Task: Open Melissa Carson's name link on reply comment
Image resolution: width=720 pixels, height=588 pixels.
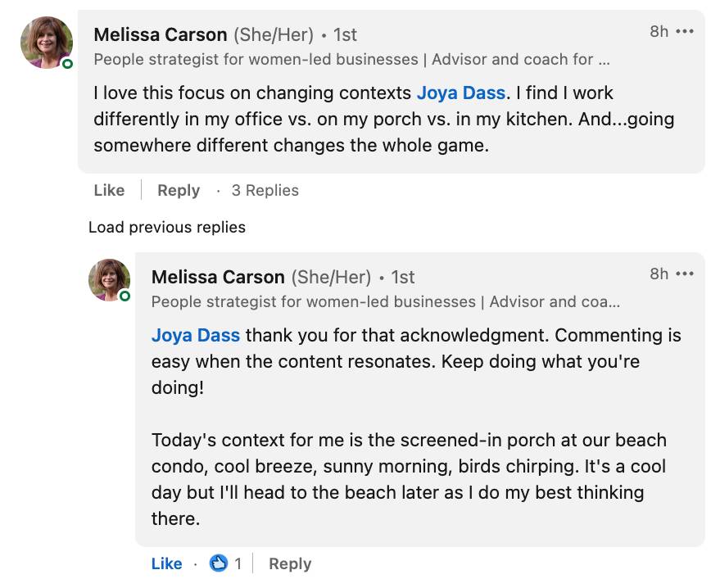Action: click(x=218, y=277)
